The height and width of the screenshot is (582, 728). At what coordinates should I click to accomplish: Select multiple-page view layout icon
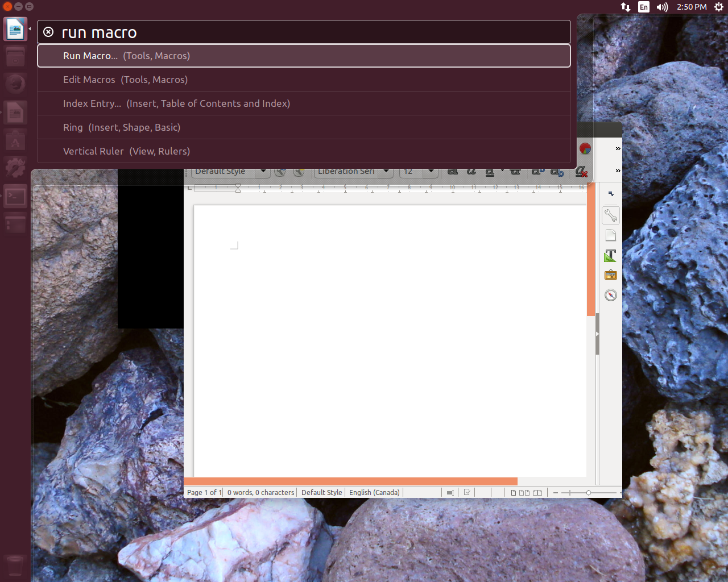(x=524, y=493)
